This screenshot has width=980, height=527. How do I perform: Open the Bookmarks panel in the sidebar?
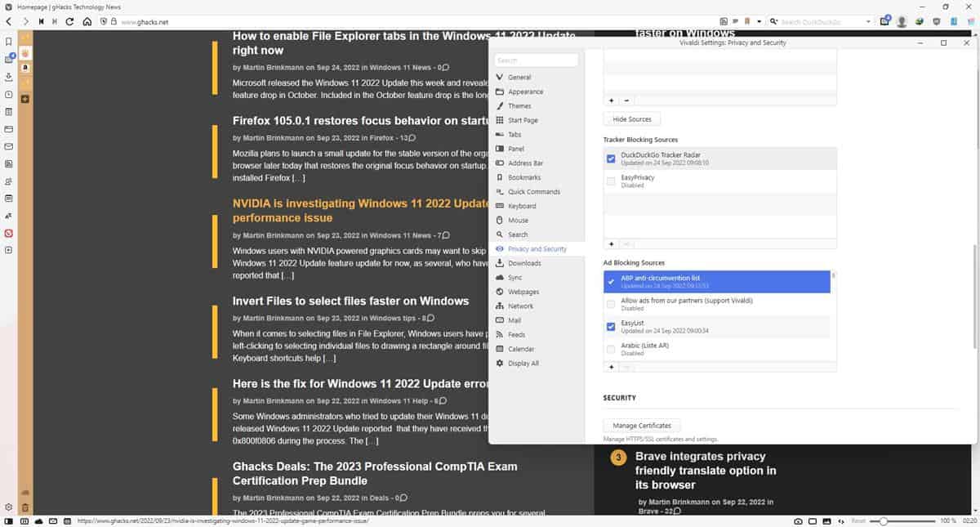8,41
